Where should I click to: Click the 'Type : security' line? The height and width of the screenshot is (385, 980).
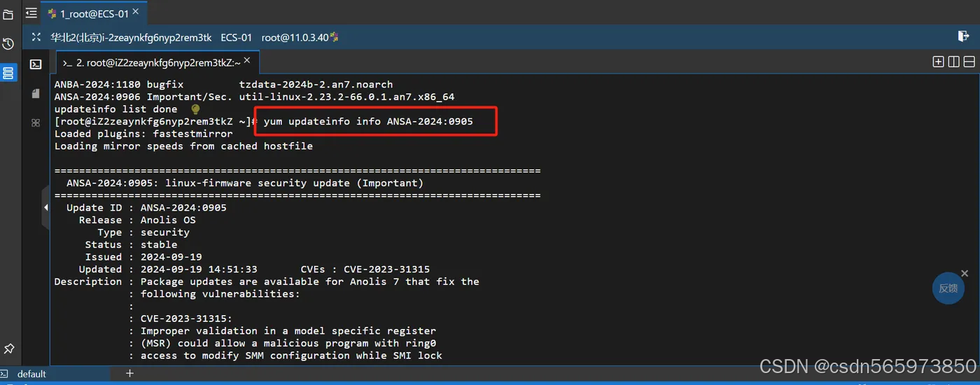tap(143, 232)
